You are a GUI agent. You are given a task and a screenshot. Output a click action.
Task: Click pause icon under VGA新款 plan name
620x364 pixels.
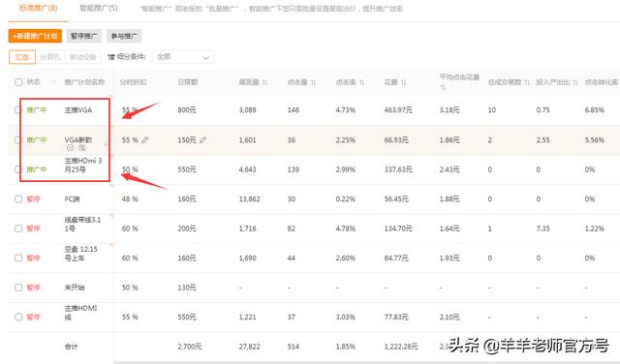pos(70,148)
